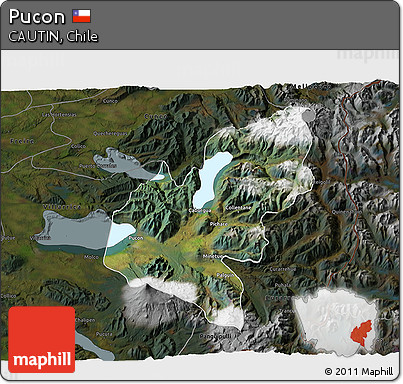Screen dimensions: 403x384
Task: Click the locator inset map thumbnail
Action: click(x=336, y=321)
